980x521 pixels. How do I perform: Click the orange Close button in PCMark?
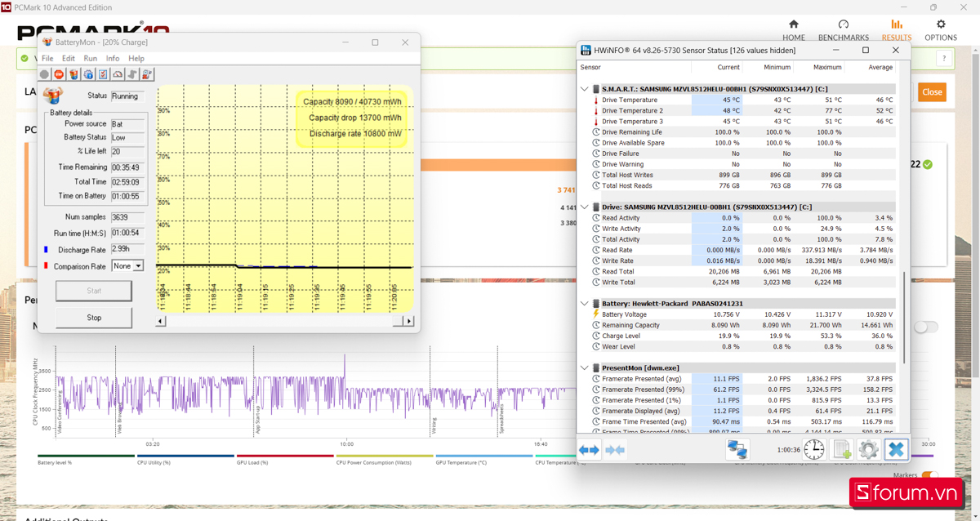pyautogui.click(x=932, y=92)
